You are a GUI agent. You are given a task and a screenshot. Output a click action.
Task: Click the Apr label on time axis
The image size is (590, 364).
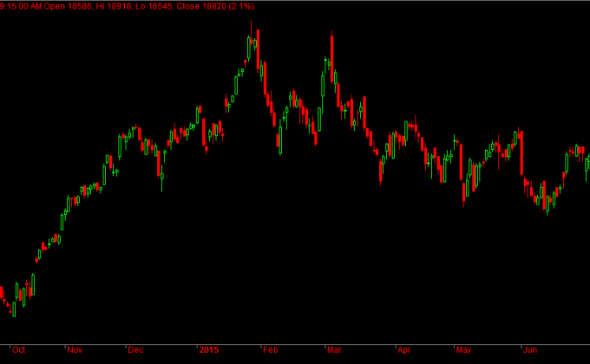tap(403, 350)
